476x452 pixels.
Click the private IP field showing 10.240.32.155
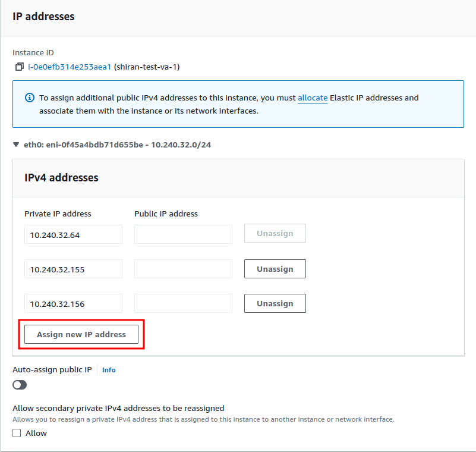click(x=74, y=269)
